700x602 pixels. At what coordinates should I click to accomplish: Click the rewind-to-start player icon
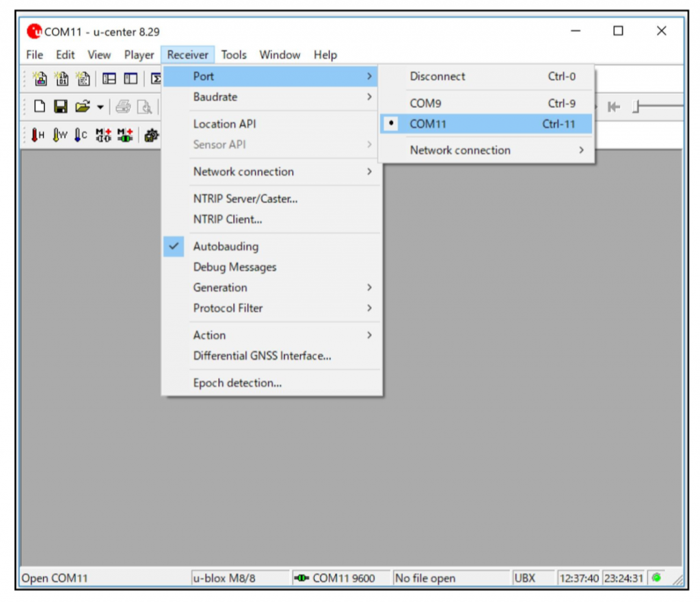pos(614,107)
